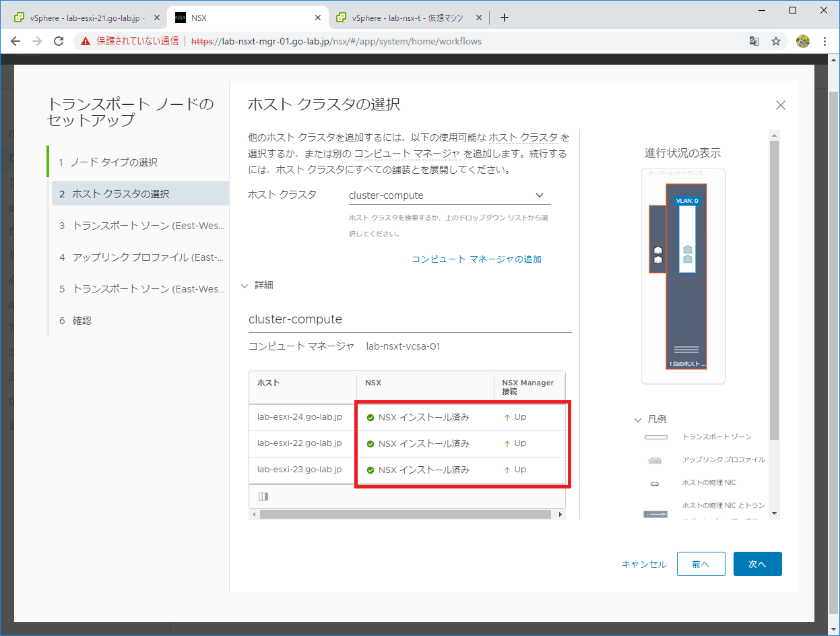Click the progress panel vertical scrollbar

tap(774, 290)
